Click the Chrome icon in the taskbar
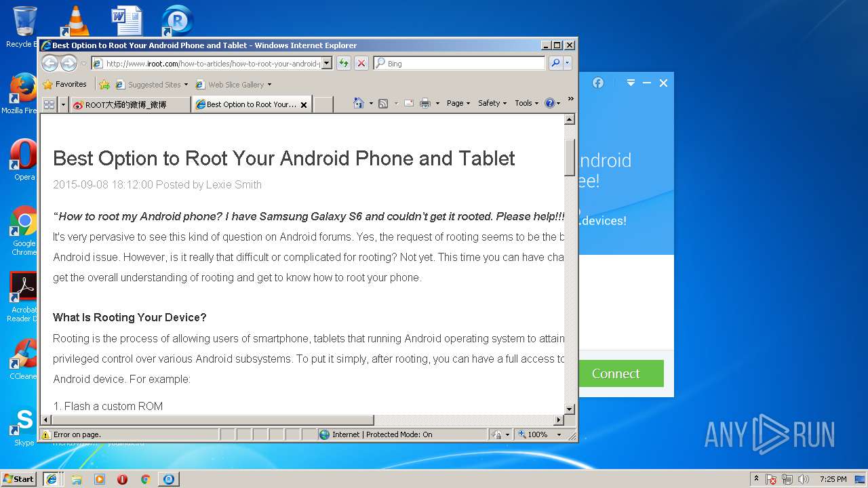 (145, 479)
